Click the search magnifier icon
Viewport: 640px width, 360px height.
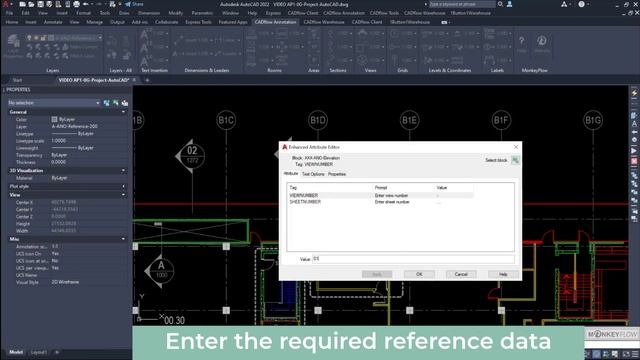(500, 4)
